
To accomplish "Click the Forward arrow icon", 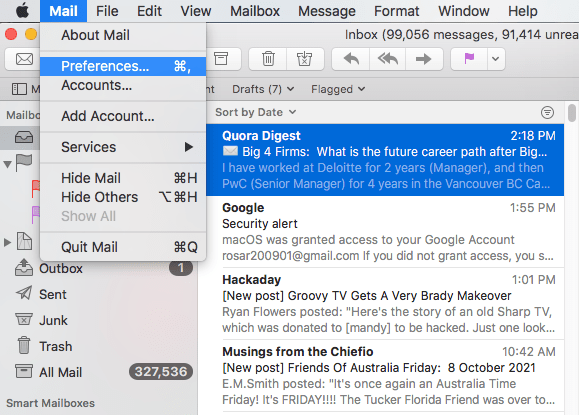I will (x=424, y=59).
